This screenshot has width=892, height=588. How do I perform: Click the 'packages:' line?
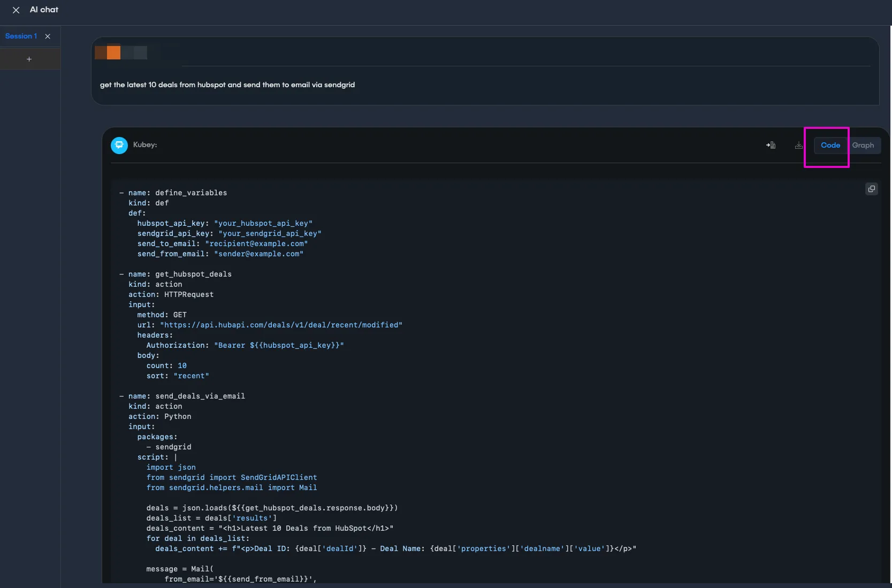point(157,437)
